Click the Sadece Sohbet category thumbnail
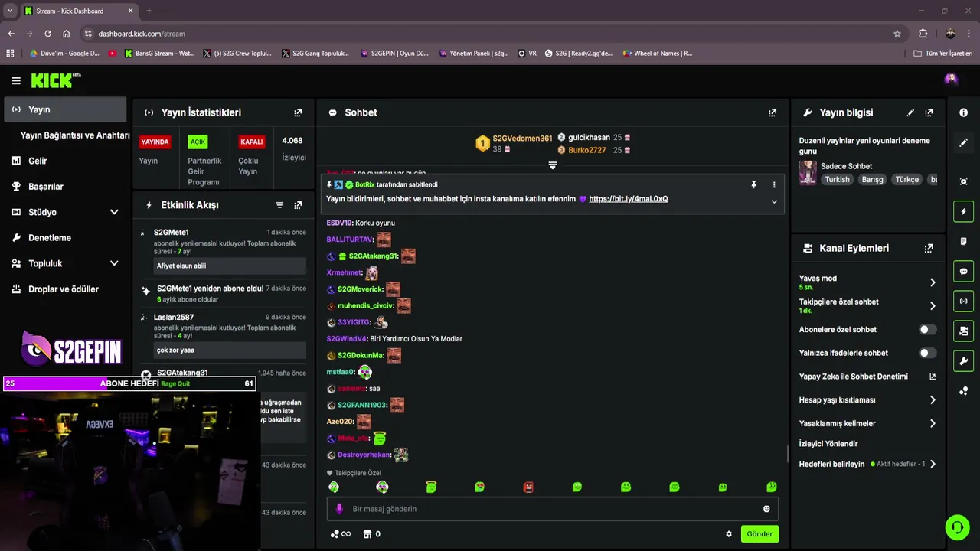 coord(808,173)
